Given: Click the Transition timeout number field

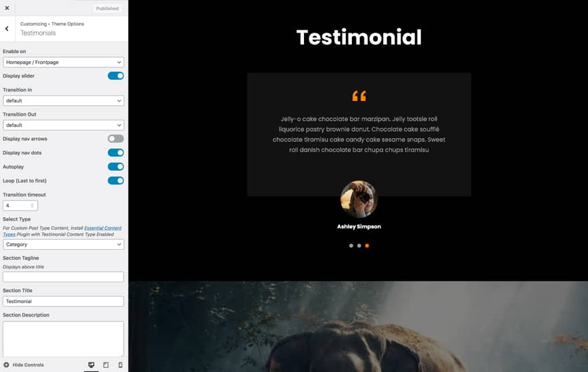Looking at the screenshot, I should click(x=20, y=206).
